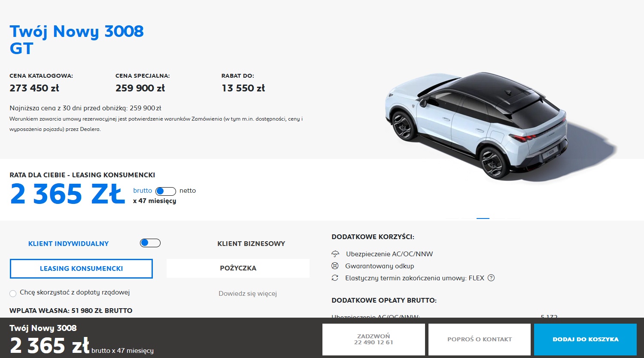Select the active blue carousel indicator
Image resolution: width=644 pixels, height=358 pixels.
(483, 218)
